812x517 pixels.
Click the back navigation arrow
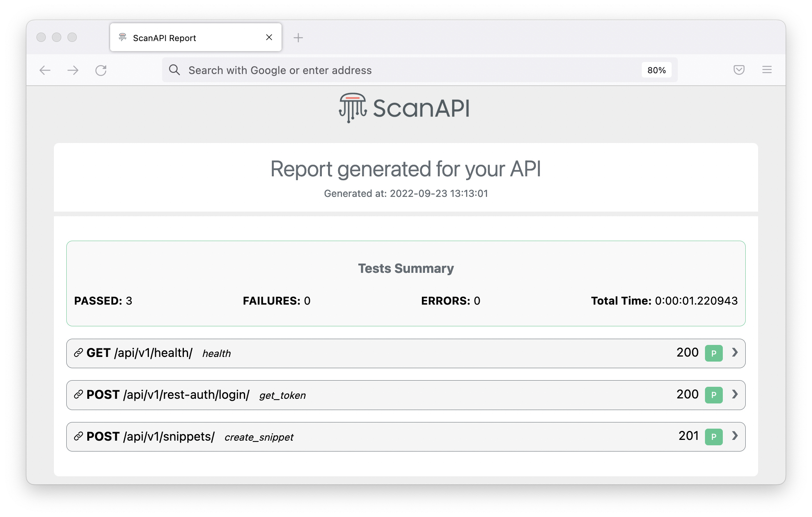pyautogui.click(x=45, y=70)
